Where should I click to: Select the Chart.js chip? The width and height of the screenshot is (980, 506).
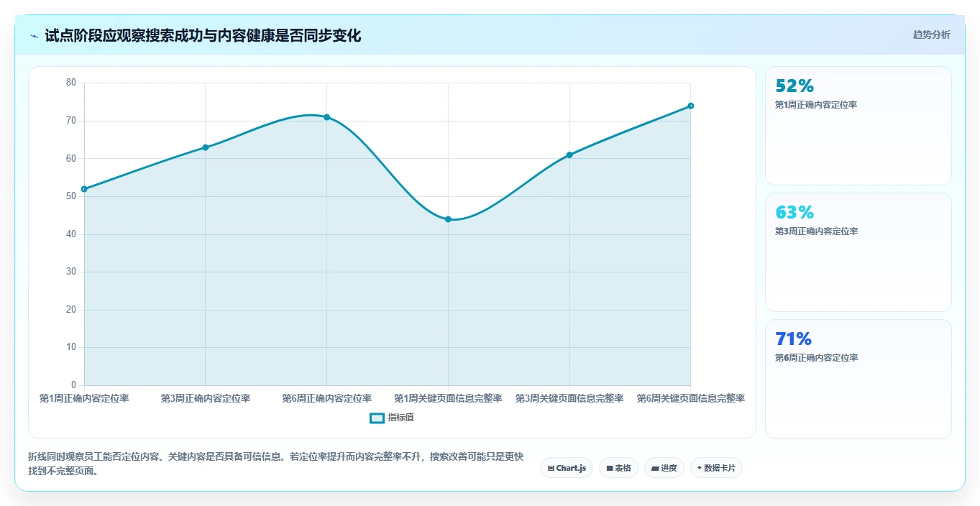point(567,468)
